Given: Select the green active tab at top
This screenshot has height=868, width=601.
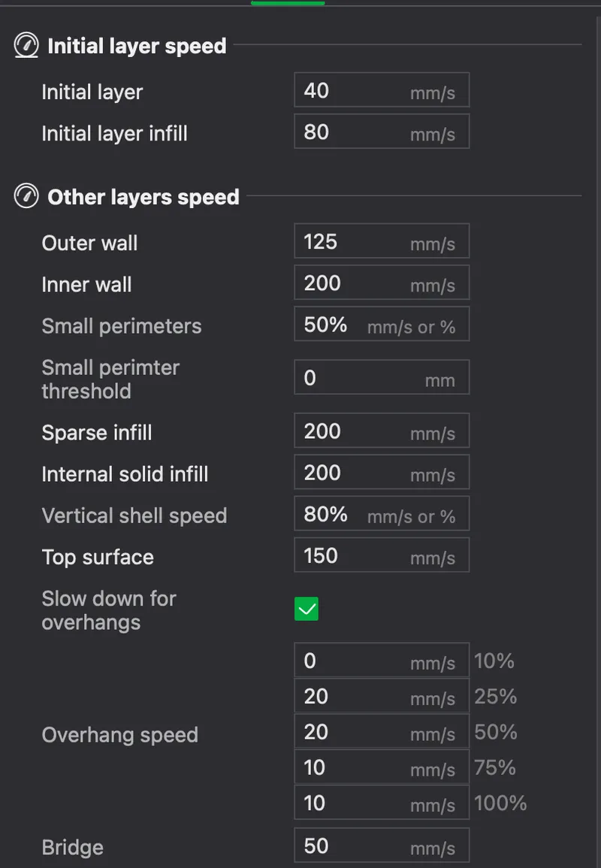Looking at the screenshot, I should (x=288, y=3).
